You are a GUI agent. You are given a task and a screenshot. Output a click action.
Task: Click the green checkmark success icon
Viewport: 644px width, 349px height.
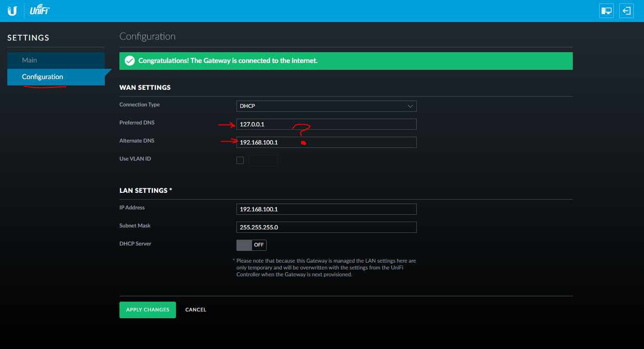click(x=130, y=61)
